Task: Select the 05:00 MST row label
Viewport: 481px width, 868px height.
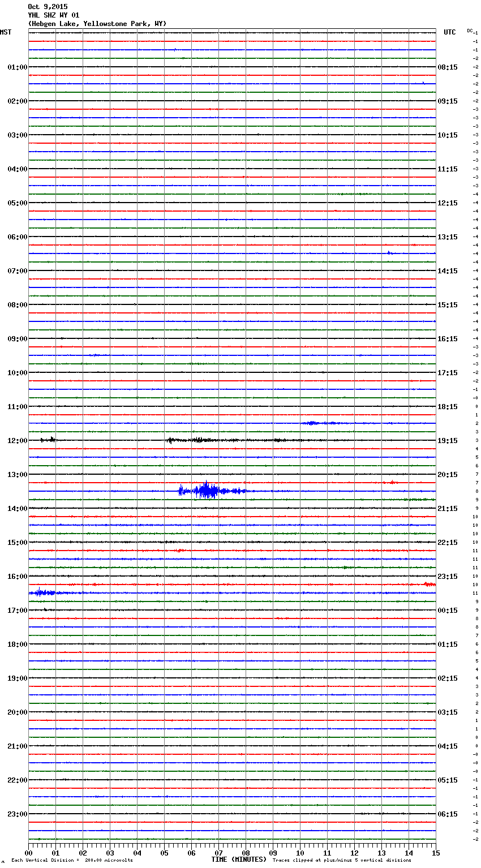Action: [17, 203]
